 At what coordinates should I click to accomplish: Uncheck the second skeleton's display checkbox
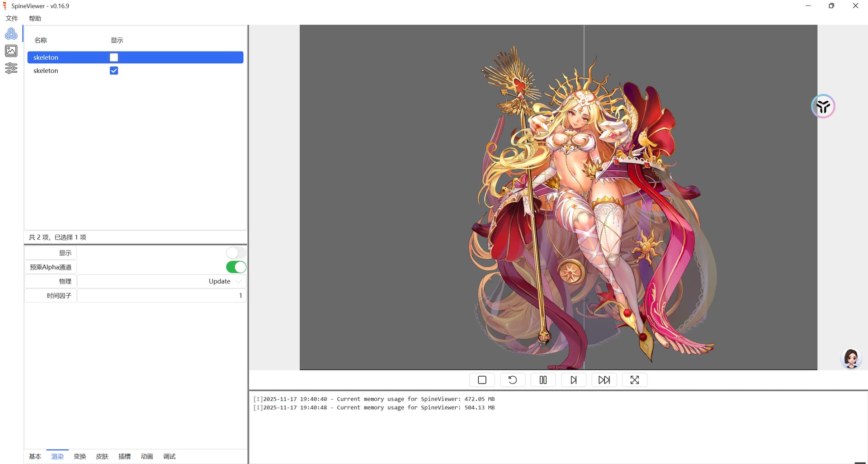tap(114, 71)
